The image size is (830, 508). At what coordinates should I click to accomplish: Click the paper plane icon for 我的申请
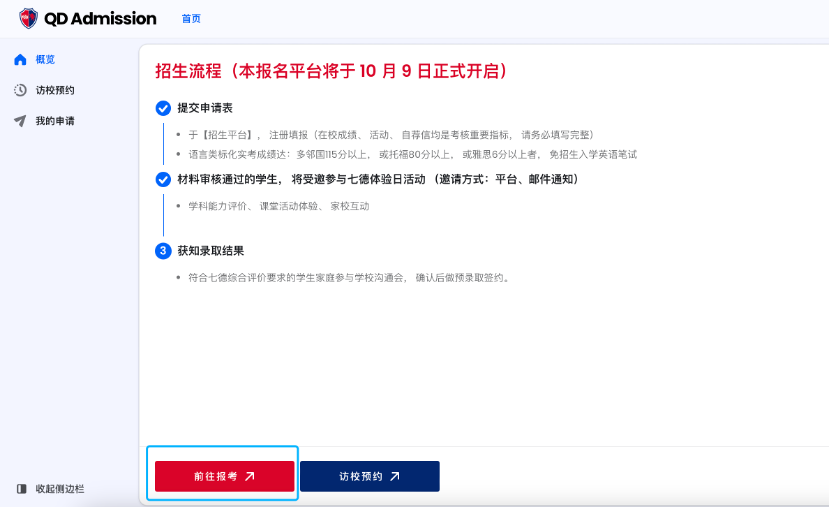(x=20, y=121)
